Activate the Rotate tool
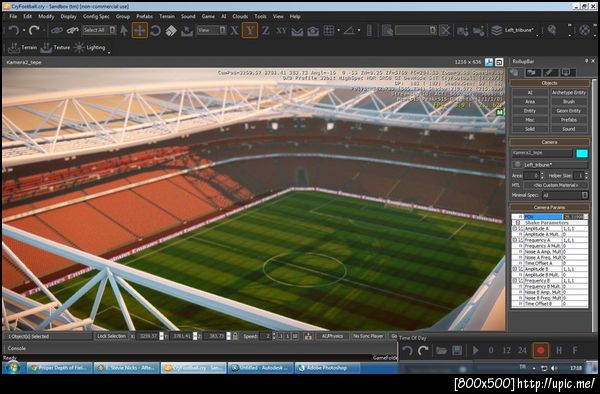 coord(155,30)
